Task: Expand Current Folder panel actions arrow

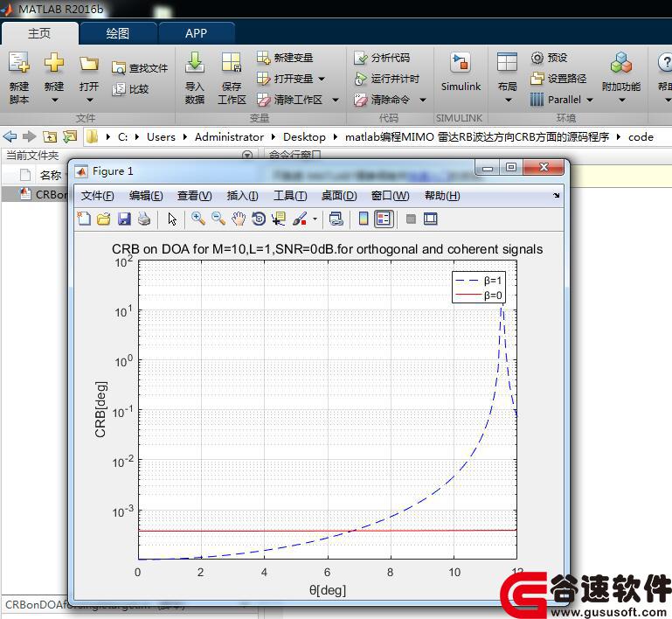Action: [x=247, y=155]
